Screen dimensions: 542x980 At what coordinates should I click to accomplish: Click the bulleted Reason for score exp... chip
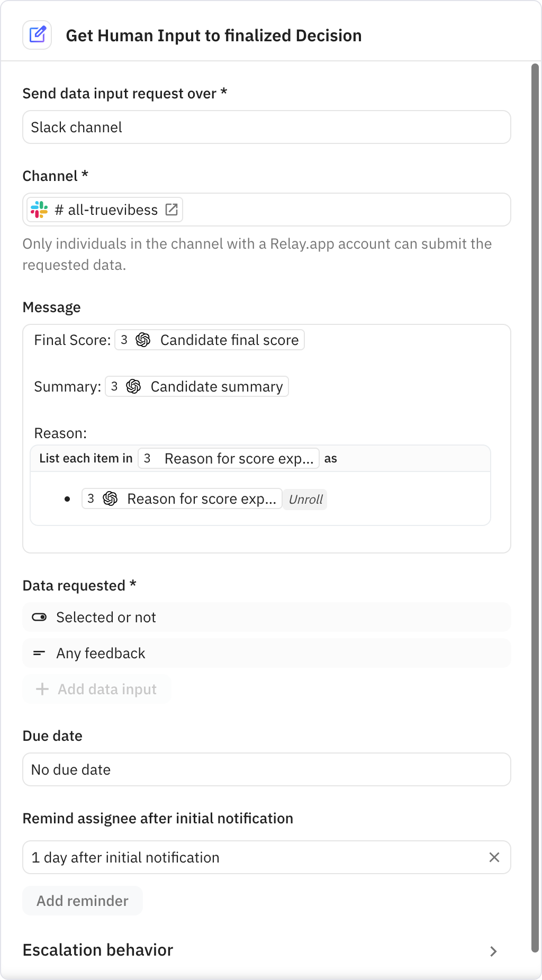click(182, 498)
